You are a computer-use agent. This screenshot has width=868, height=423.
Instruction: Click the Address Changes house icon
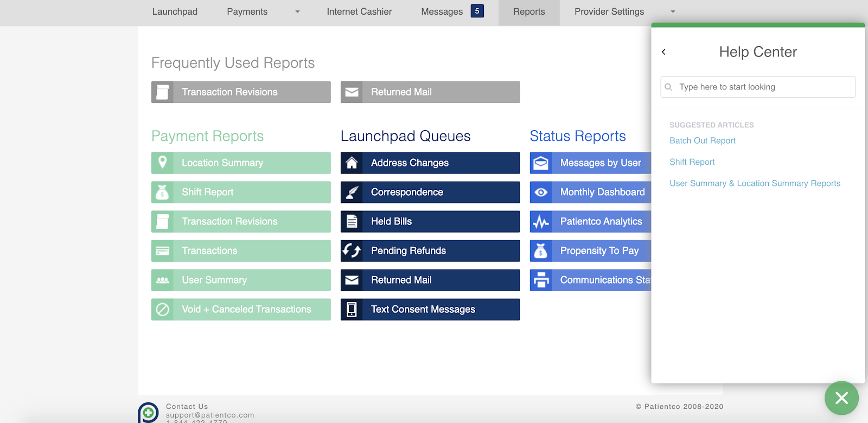click(352, 163)
